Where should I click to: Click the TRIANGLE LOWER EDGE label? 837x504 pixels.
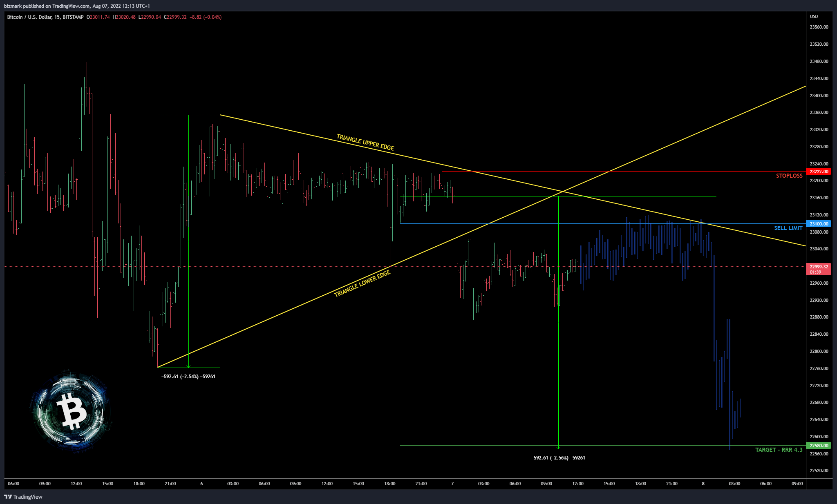[x=362, y=283]
